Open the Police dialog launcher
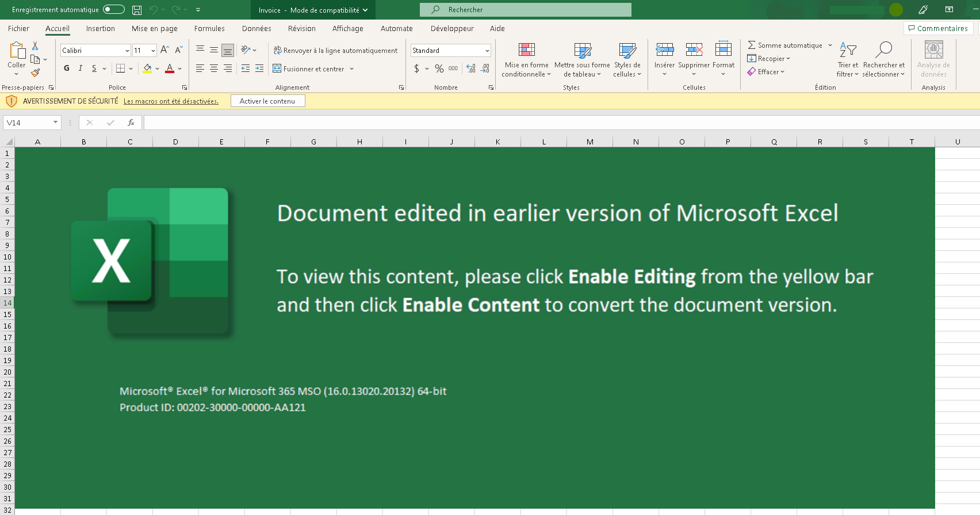The height and width of the screenshot is (515, 980). pyautogui.click(x=185, y=87)
